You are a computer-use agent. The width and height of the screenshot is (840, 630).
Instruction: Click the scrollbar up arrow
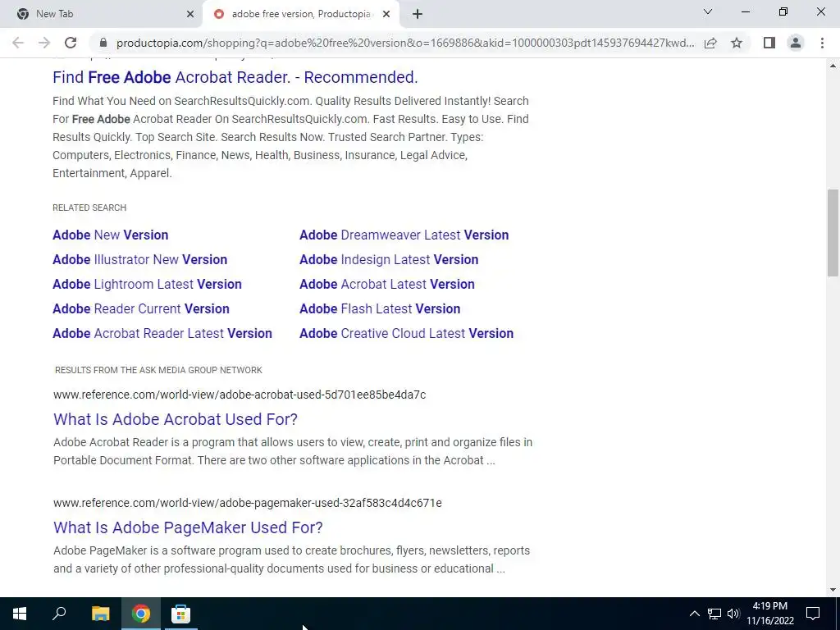click(833, 66)
